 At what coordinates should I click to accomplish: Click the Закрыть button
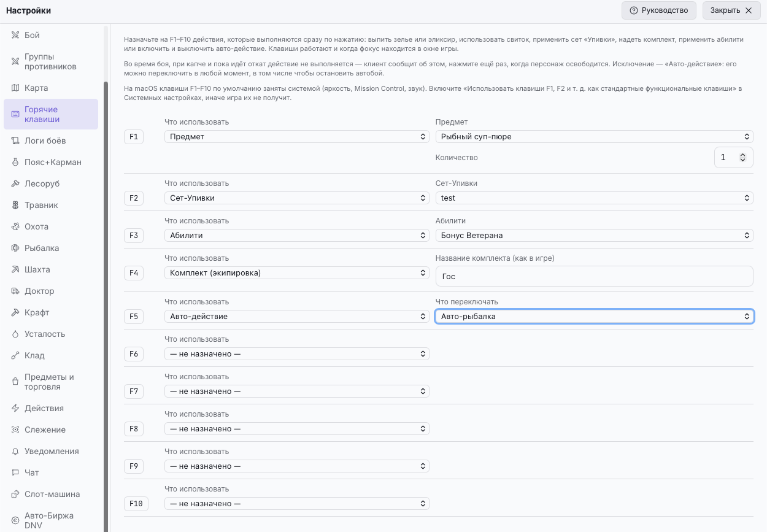coord(731,10)
